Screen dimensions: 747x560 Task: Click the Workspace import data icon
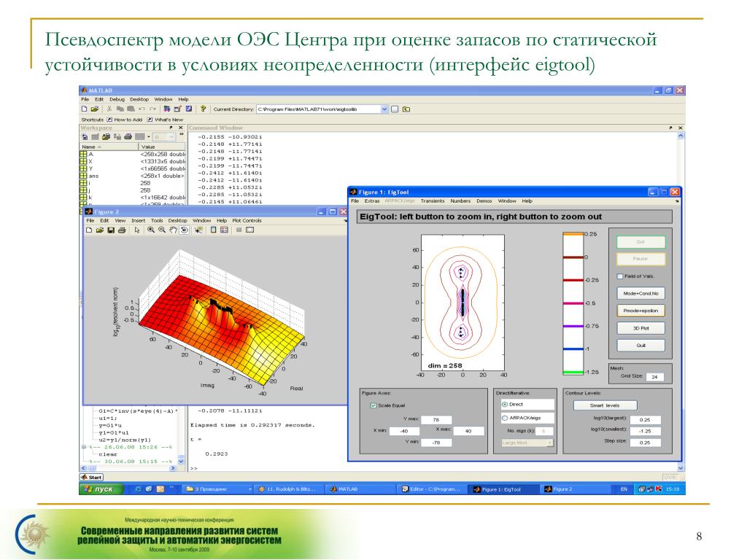point(106,136)
